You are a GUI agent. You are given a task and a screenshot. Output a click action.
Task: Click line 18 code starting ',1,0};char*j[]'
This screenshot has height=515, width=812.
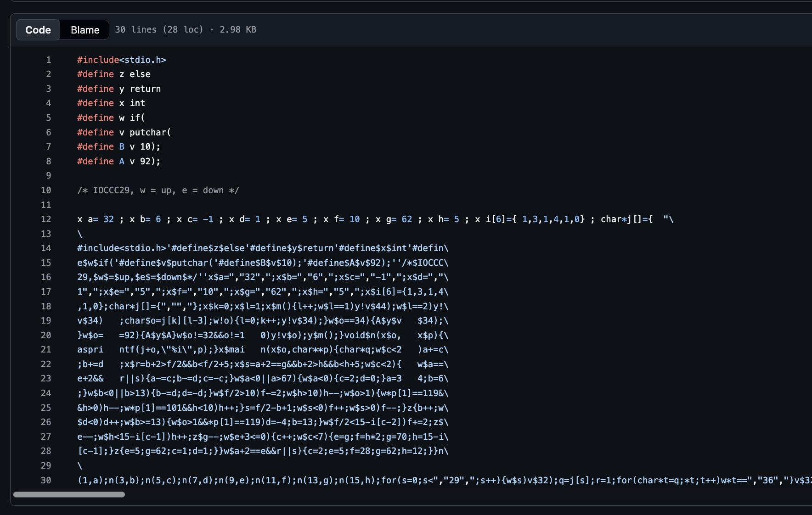coord(263,306)
